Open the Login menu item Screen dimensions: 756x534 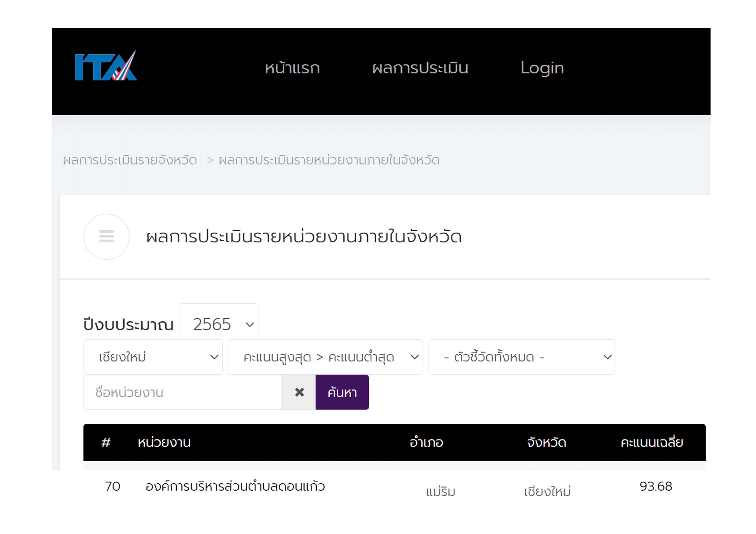tap(542, 68)
